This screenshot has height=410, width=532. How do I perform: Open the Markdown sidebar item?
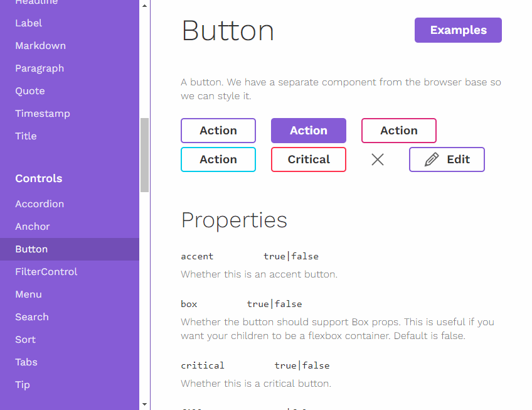70,45
